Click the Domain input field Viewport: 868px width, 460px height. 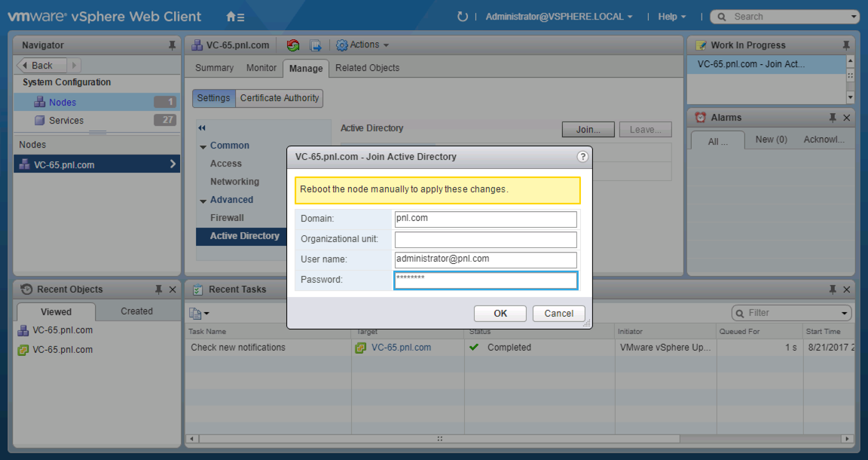click(x=485, y=219)
